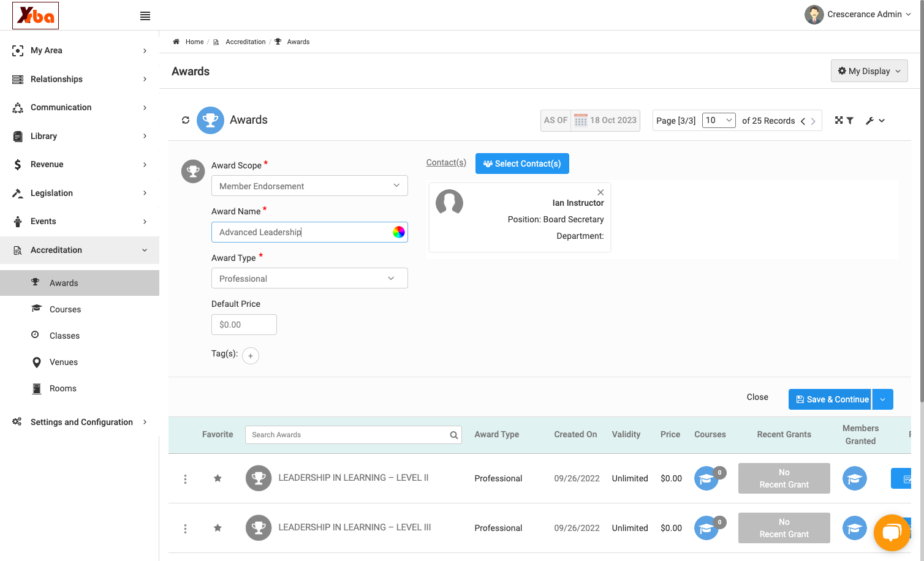Collapse the Accreditation menu

pos(80,250)
